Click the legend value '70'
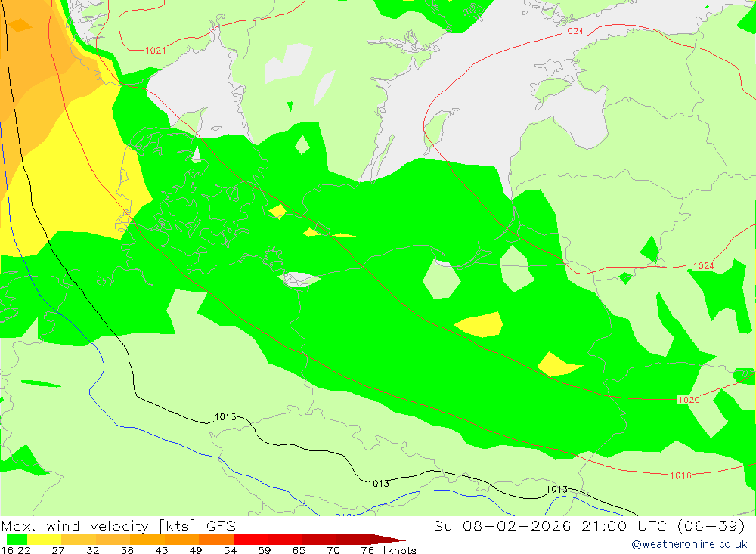The width and height of the screenshot is (756, 554). point(333,550)
